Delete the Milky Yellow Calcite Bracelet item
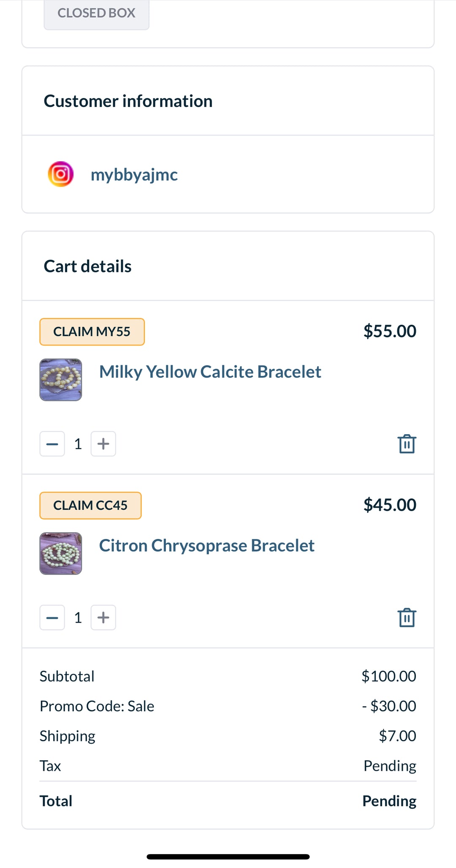 coord(407,444)
